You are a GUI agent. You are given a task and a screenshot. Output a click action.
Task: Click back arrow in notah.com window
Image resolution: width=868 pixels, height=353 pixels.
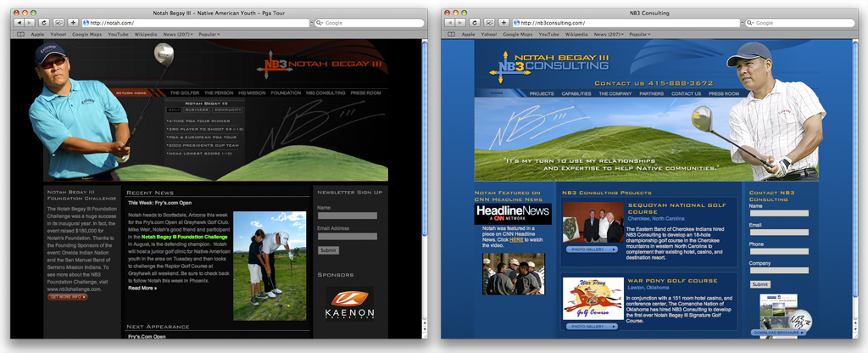[x=19, y=23]
